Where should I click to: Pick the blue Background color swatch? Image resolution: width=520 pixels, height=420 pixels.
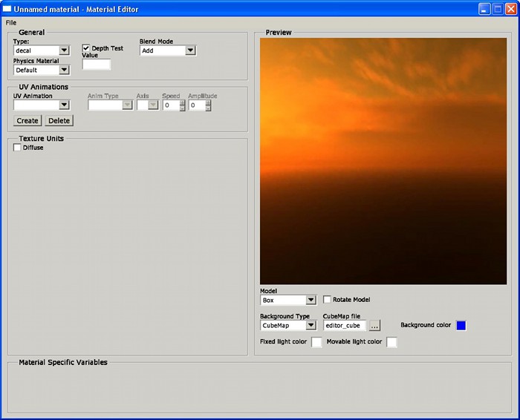pos(461,325)
